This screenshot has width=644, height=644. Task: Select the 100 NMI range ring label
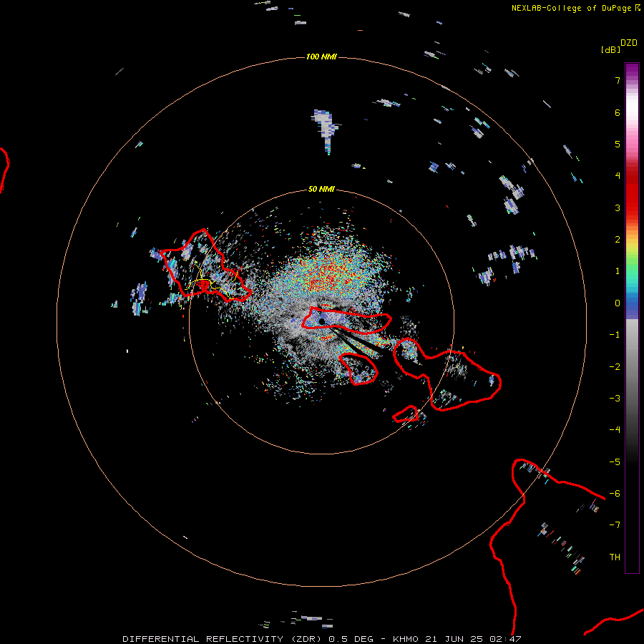[x=321, y=57]
